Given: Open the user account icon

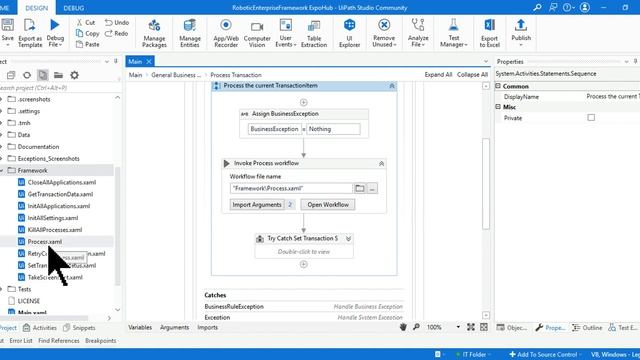Looking at the screenshot, I should pyautogui.click(x=584, y=7).
